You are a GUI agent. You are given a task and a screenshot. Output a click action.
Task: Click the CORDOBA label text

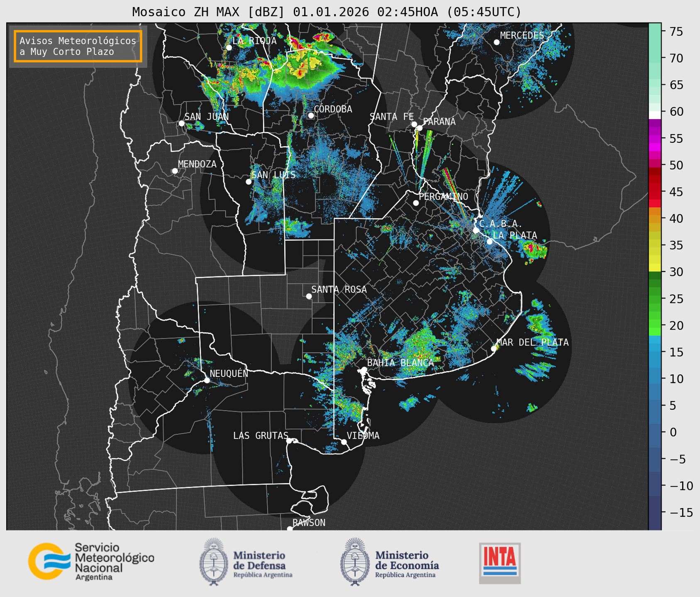pos(333,109)
